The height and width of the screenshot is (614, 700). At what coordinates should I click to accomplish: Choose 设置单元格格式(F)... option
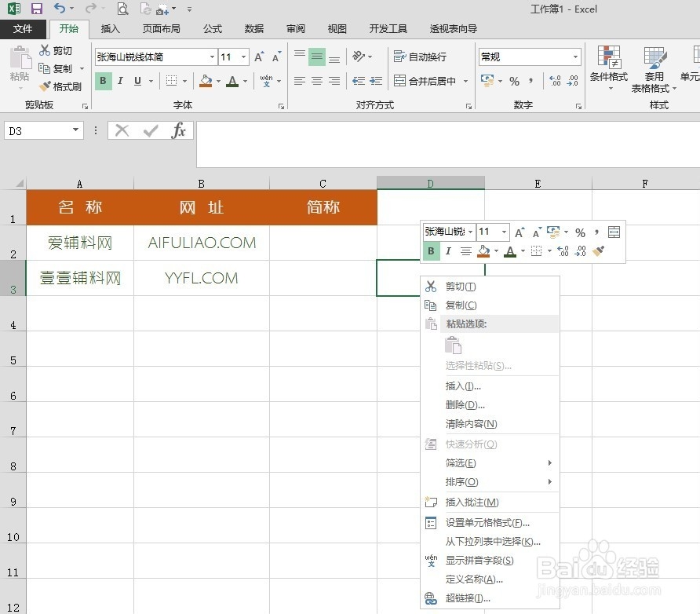pyautogui.click(x=490, y=522)
